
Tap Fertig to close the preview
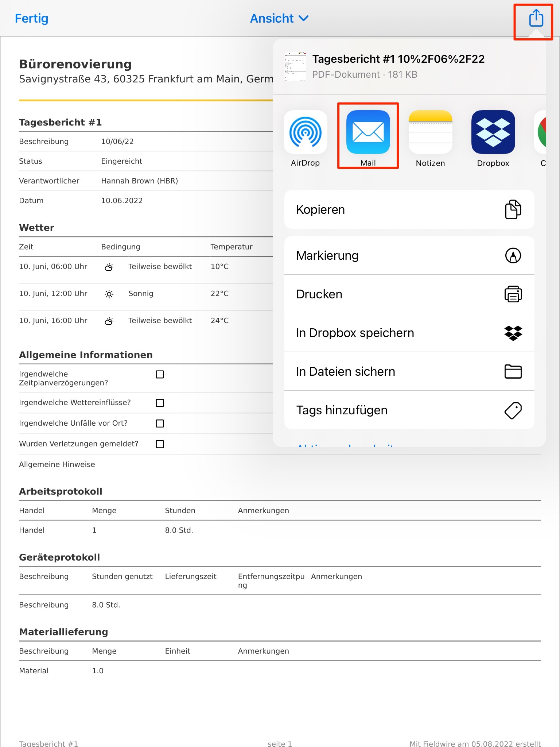tap(31, 18)
